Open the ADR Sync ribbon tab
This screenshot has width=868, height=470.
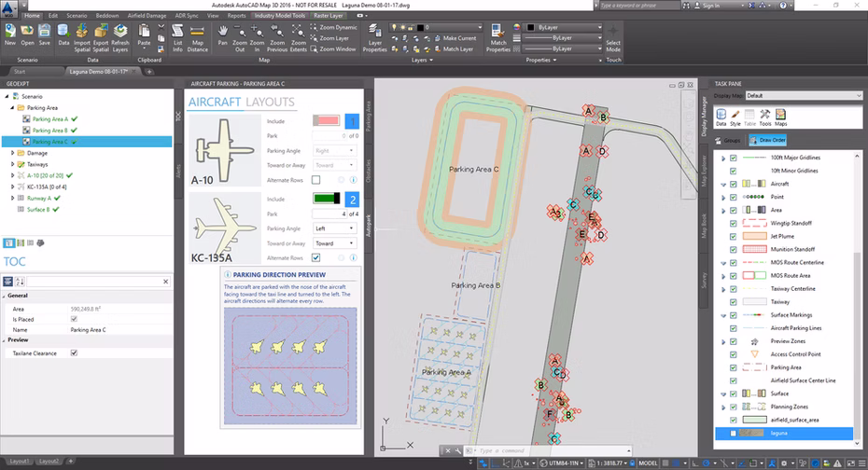click(x=187, y=16)
